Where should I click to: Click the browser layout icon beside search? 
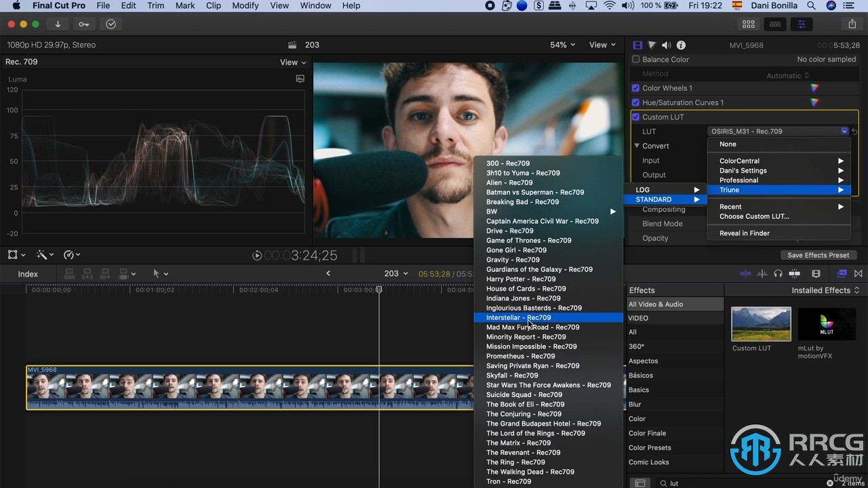639,483
